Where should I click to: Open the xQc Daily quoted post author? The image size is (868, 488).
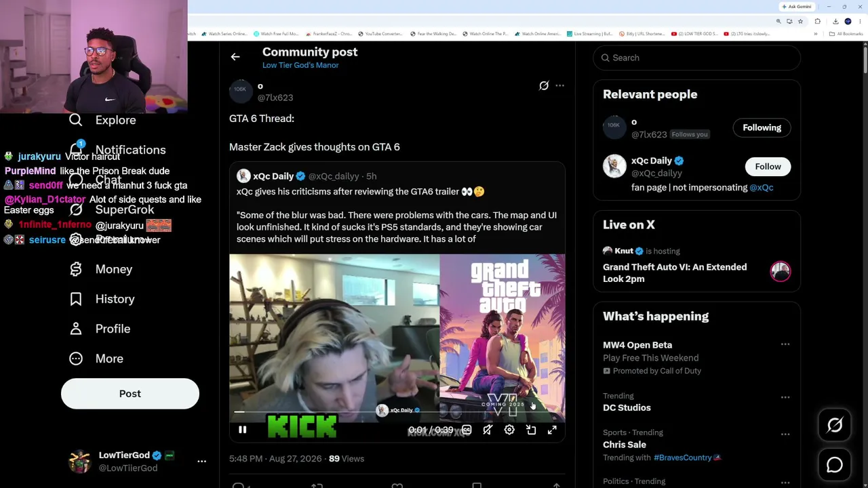(273, 176)
